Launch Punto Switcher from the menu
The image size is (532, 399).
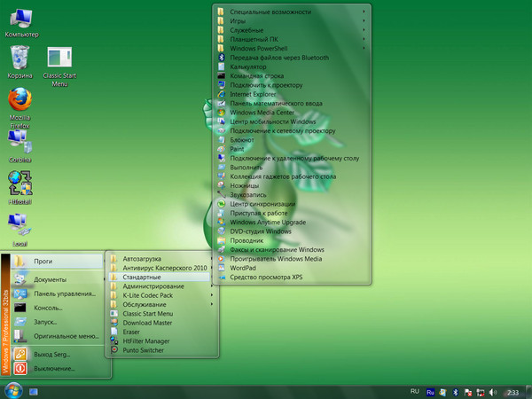pos(161,350)
